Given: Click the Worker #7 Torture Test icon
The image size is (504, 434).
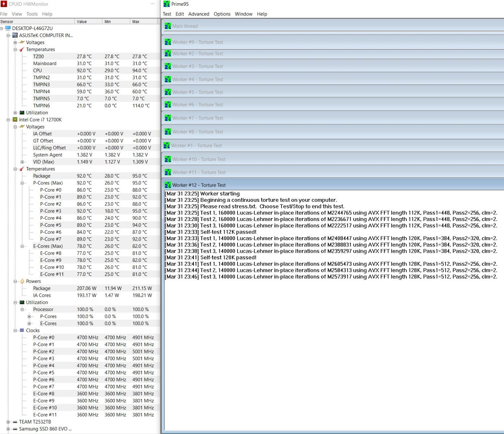Looking at the screenshot, I should [x=168, y=118].
